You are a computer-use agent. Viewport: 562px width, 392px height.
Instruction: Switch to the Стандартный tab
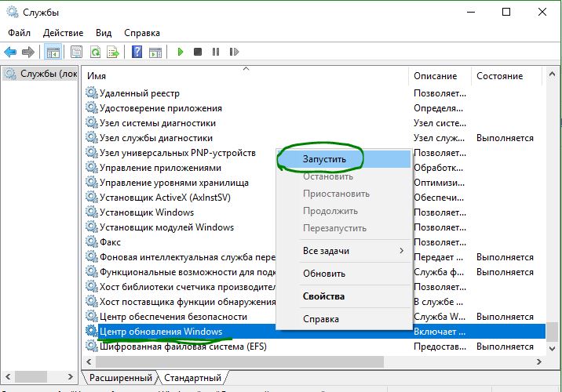click(192, 378)
